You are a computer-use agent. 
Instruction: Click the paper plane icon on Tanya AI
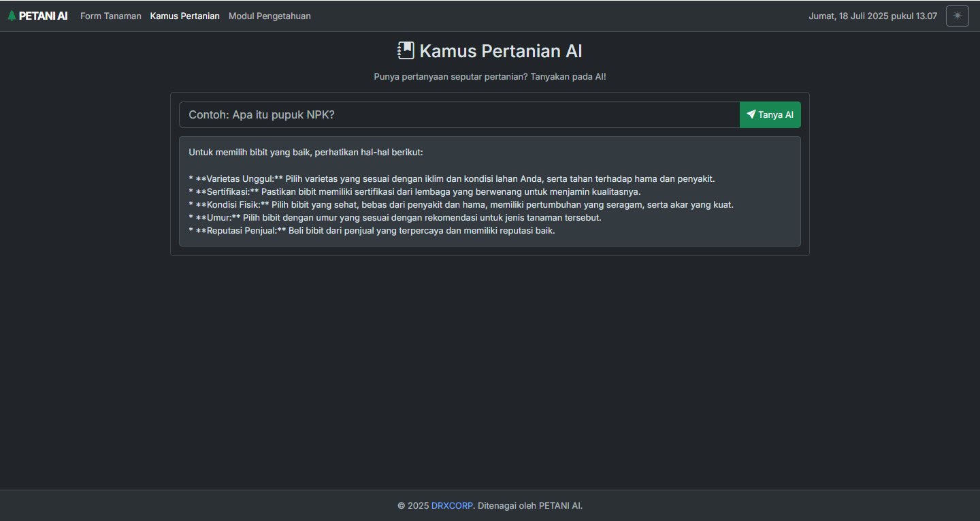tap(751, 114)
